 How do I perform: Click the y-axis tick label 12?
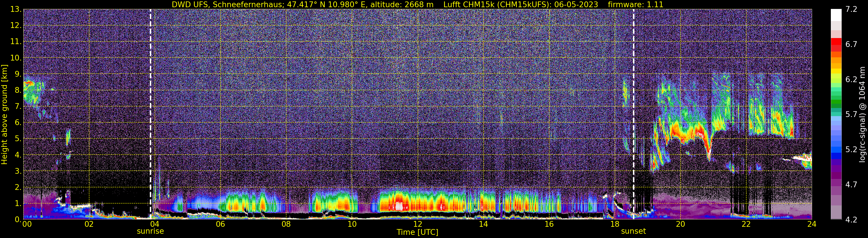(16, 25)
